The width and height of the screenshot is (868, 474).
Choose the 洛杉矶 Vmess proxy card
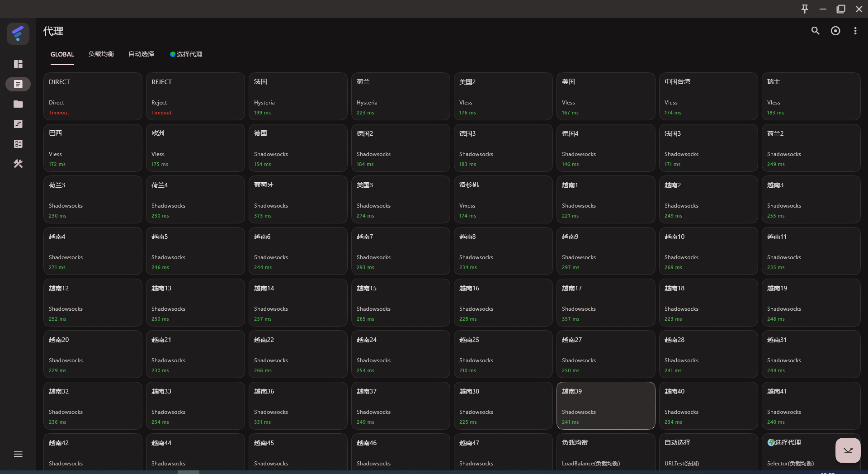tap(503, 199)
